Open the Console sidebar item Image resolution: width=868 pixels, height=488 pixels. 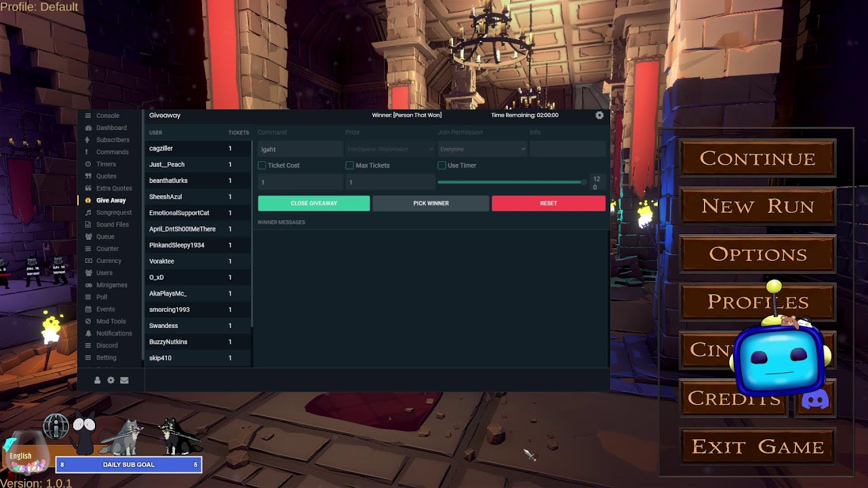[x=107, y=116]
